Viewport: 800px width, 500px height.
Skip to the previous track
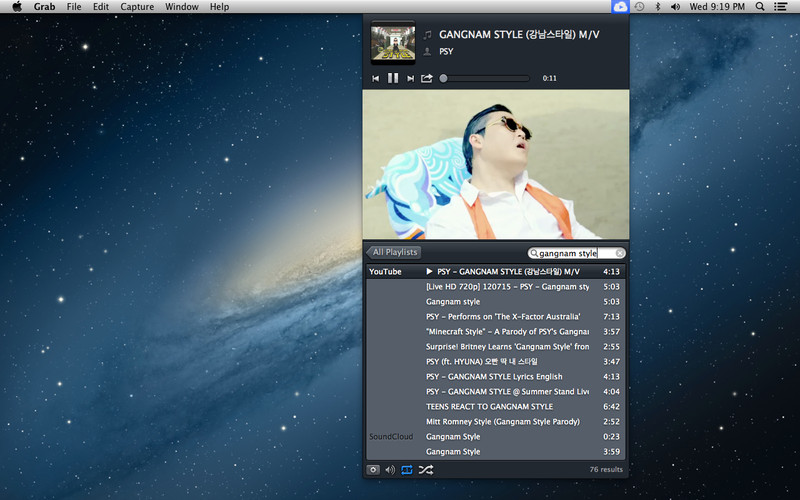click(376, 79)
